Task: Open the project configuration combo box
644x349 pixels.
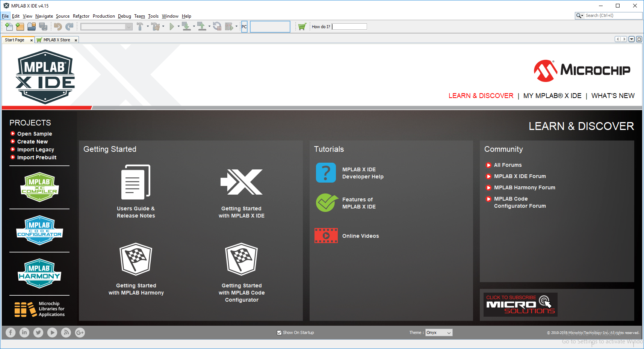Action: coord(106,26)
